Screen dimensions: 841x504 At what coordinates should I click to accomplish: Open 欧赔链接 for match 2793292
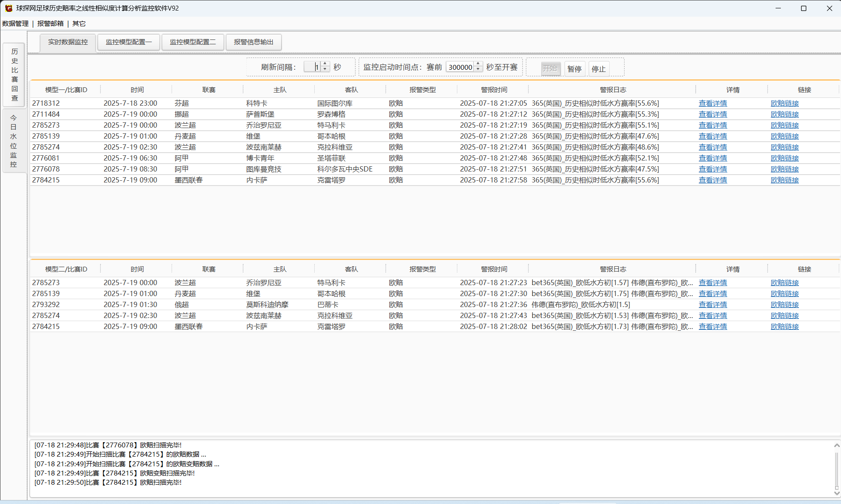[785, 305]
